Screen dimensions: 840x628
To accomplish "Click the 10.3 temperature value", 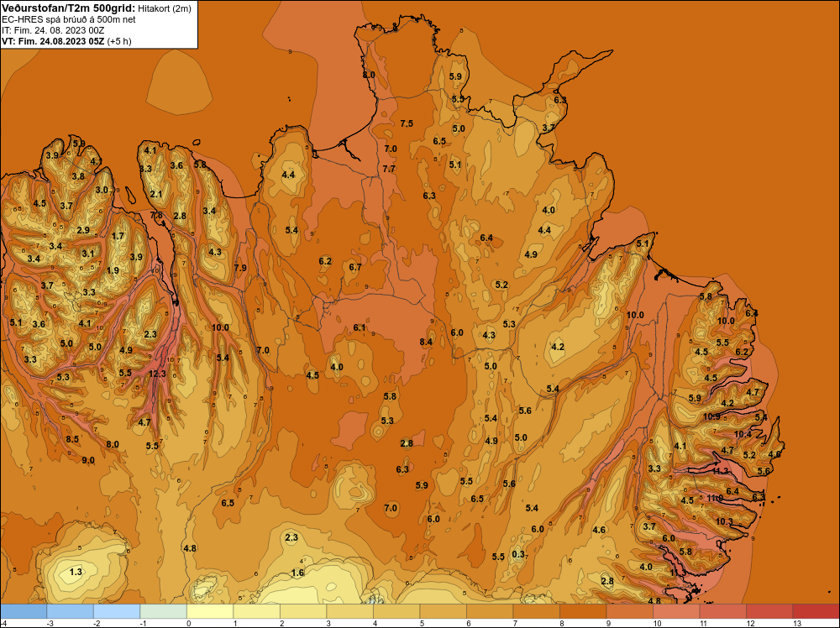I will click(x=724, y=521).
